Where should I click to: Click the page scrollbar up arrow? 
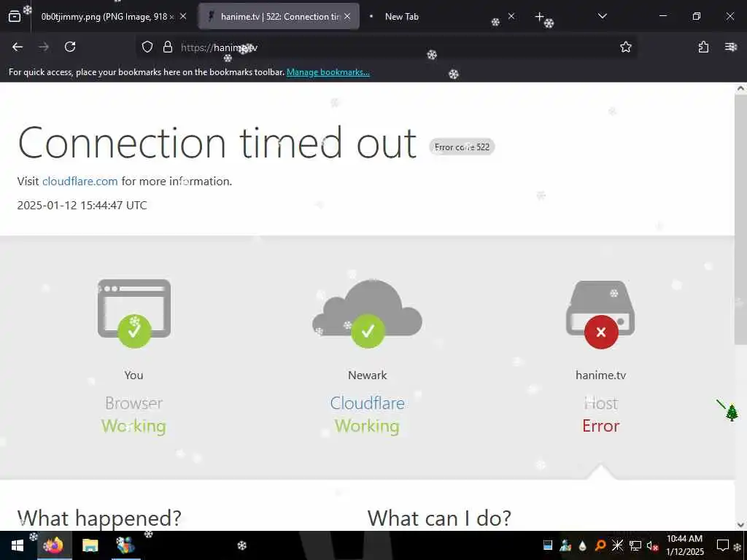coord(741,88)
